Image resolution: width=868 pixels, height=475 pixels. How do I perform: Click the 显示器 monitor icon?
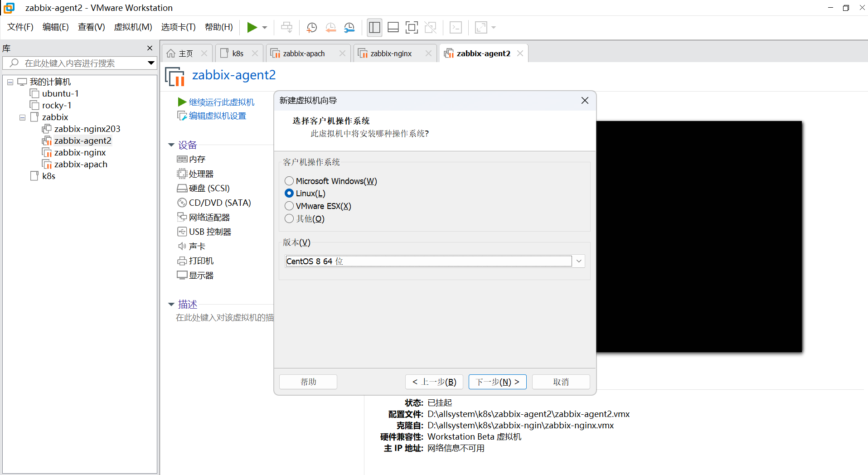point(182,275)
